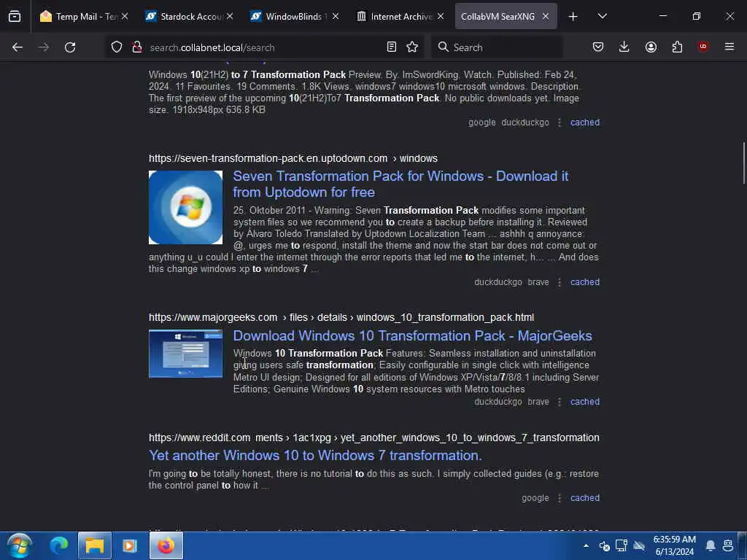Open cached link for Uptodown result

coord(585,282)
